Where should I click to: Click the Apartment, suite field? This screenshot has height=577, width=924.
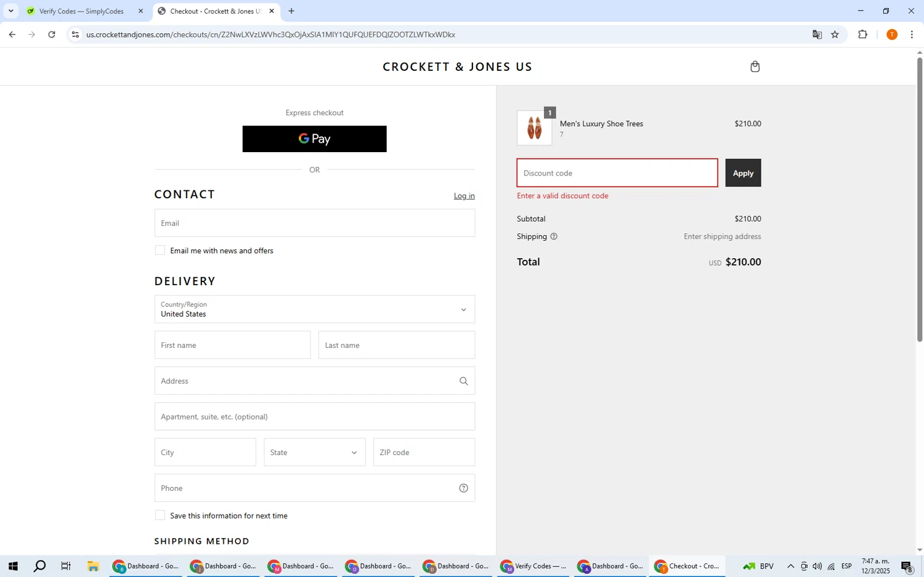(315, 417)
